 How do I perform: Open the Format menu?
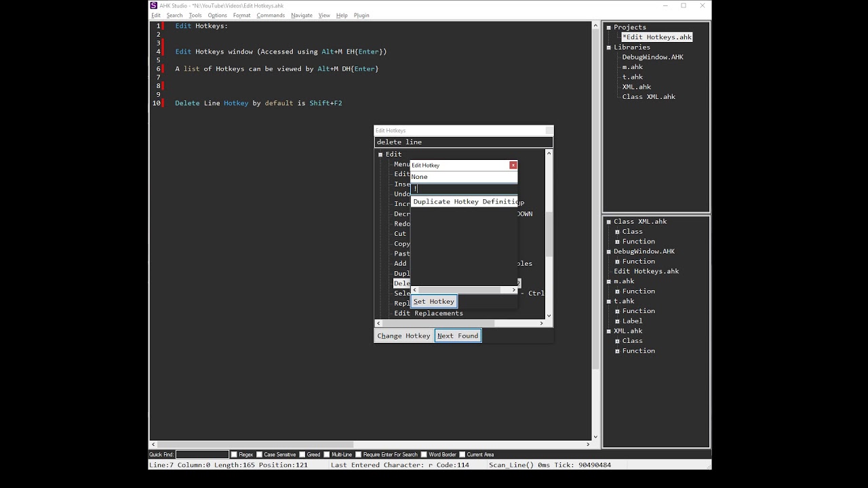241,15
